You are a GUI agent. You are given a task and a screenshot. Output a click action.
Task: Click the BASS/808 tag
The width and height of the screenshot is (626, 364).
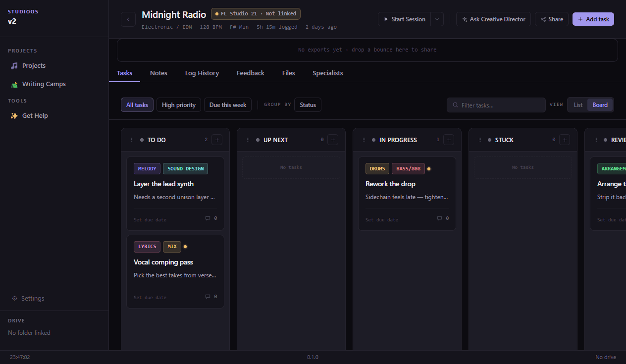coord(408,169)
